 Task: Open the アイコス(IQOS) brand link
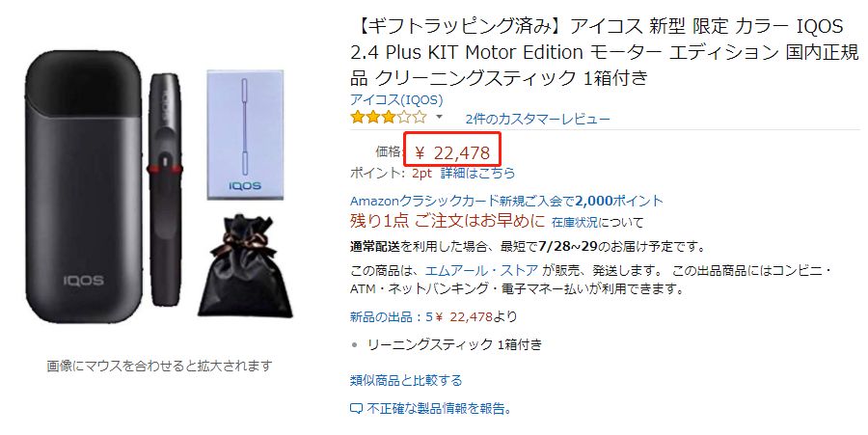(x=396, y=99)
